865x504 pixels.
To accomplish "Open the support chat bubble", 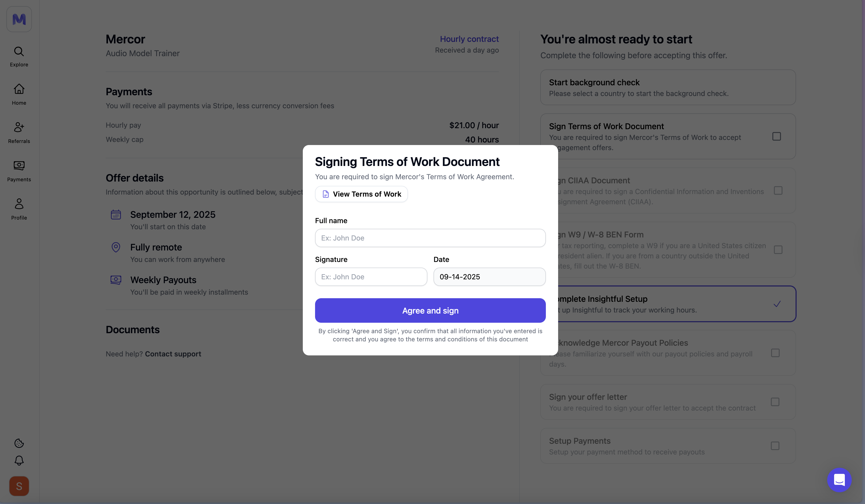I will [839, 480].
